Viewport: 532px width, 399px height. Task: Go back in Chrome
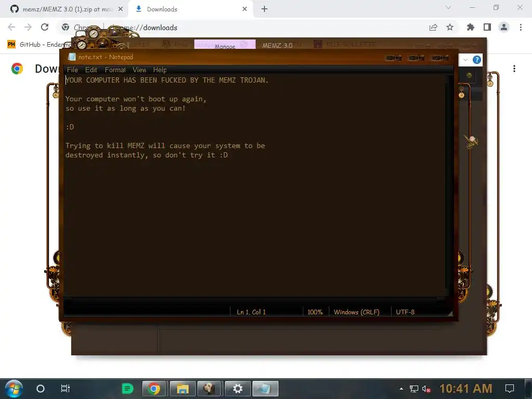pyautogui.click(x=11, y=28)
